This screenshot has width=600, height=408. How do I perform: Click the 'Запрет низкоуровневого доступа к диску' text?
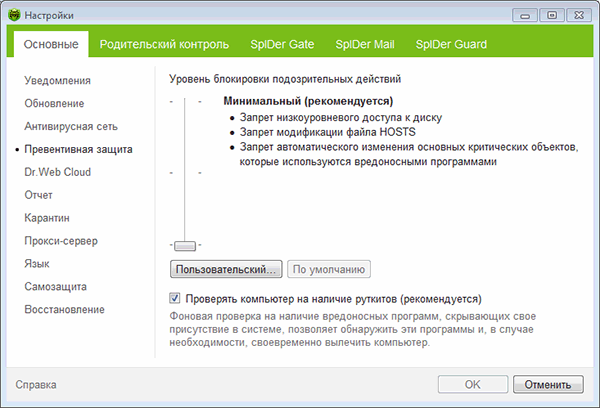coord(341,117)
